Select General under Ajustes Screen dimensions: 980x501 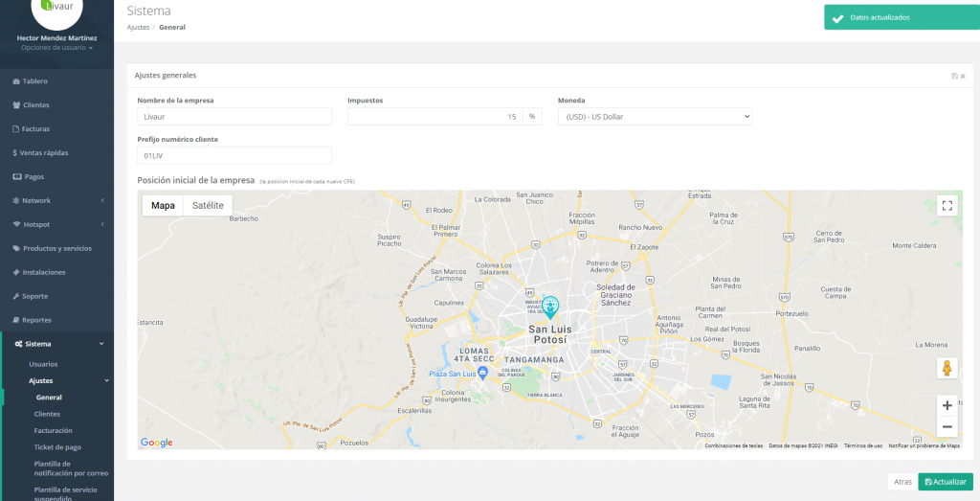(49, 398)
